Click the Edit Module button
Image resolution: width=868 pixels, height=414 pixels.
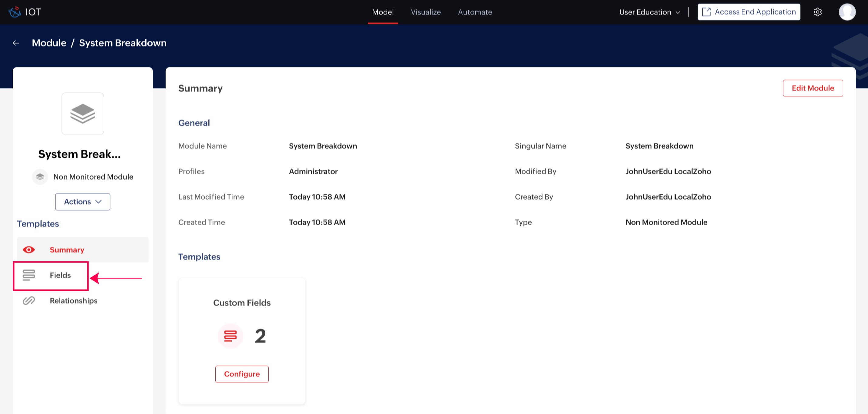click(812, 88)
